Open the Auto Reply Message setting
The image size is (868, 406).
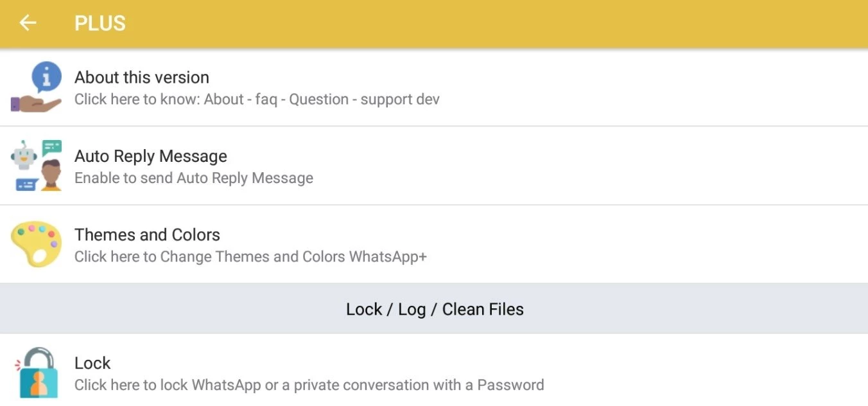tap(151, 156)
